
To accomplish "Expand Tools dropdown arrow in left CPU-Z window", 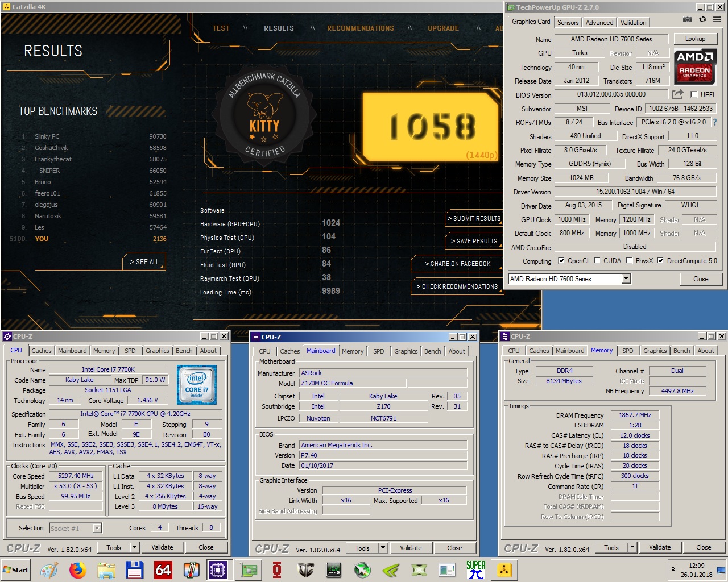I will pyautogui.click(x=134, y=548).
